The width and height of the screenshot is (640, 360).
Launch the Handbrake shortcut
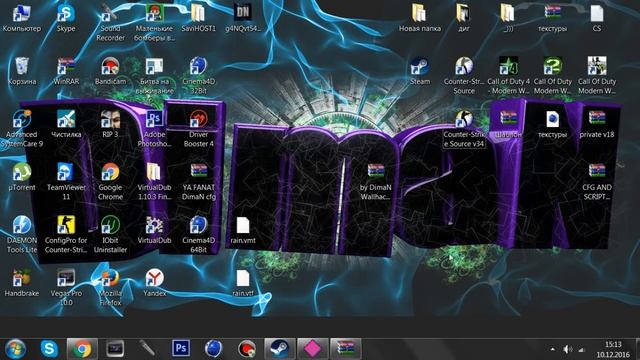22,283
